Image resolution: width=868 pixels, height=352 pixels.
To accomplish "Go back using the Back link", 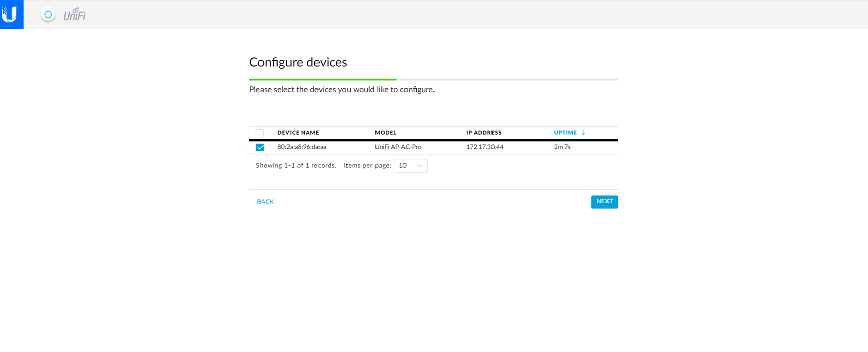I will tap(265, 202).
